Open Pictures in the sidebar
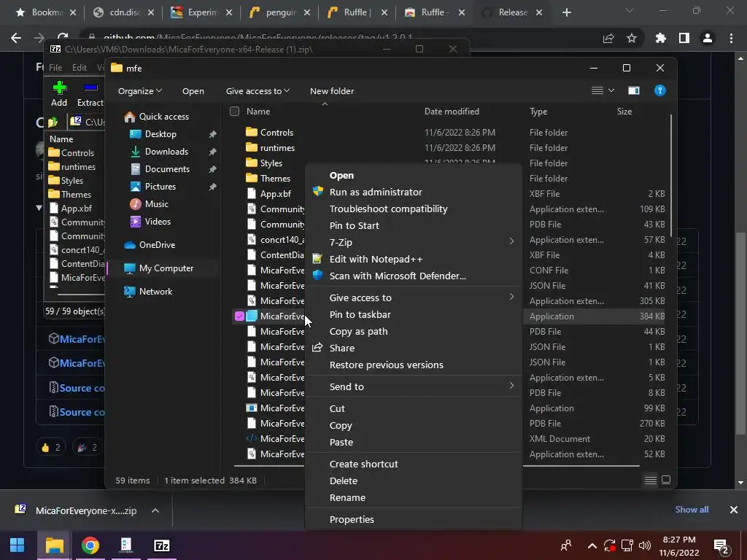This screenshot has height=560, width=747. tap(153, 187)
